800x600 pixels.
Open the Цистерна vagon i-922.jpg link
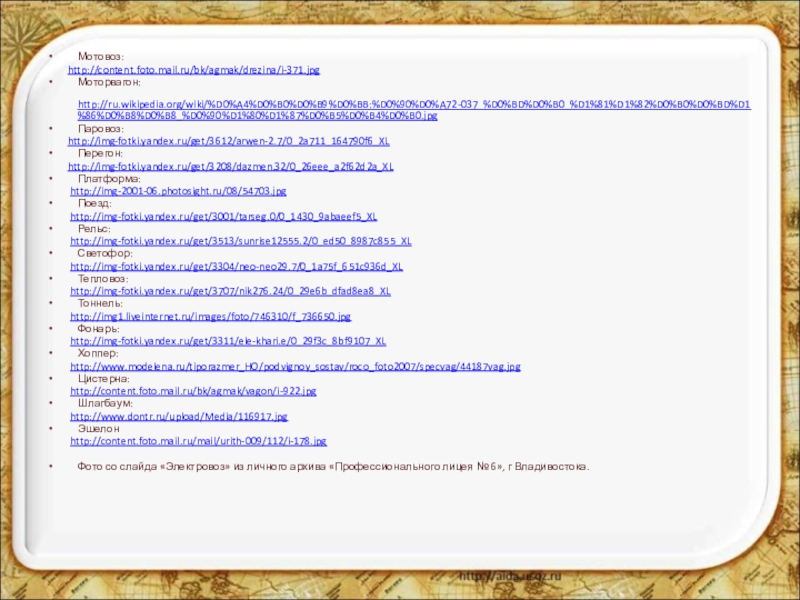193,391
